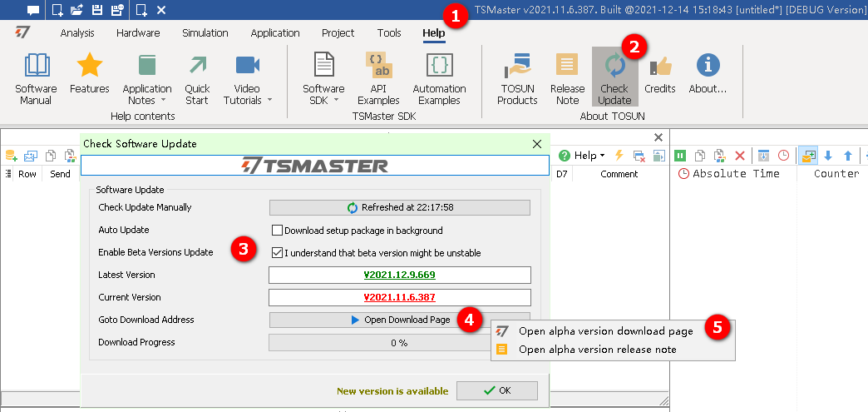868x412 pixels.
Task: Click the new message envelope icon in transmit toolbar
Action: [31, 156]
